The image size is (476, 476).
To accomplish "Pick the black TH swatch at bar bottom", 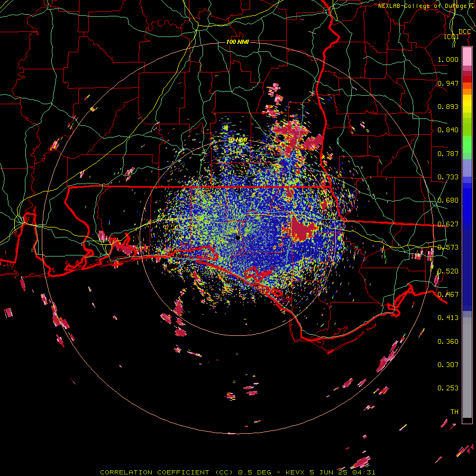I will point(467,420).
